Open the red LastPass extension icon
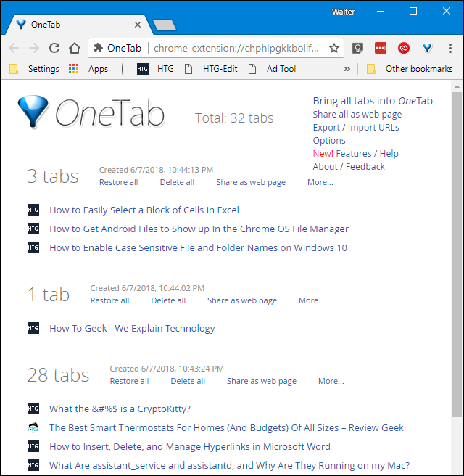Viewport: 464px width, 476px height. [x=381, y=48]
